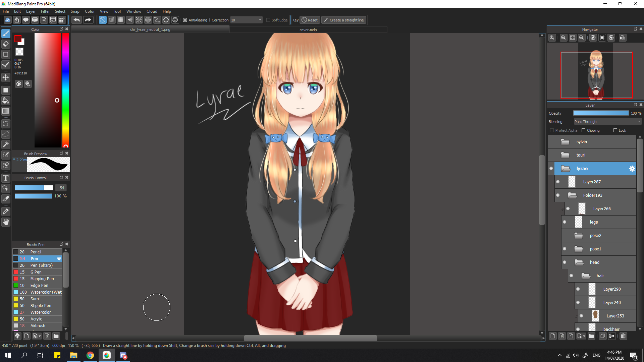The image size is (644, 362).
Task: Click Create a straight line button
Action: 344,20
